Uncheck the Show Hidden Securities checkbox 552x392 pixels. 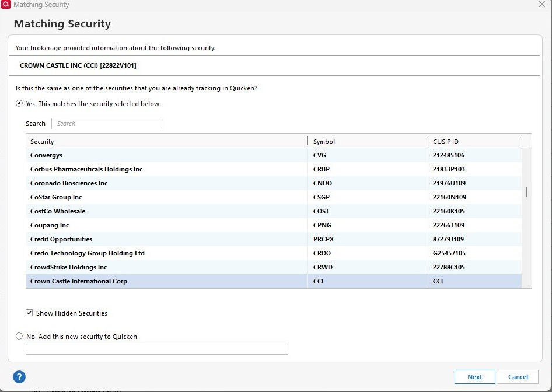pyautogui.click(x=29, y=313)
